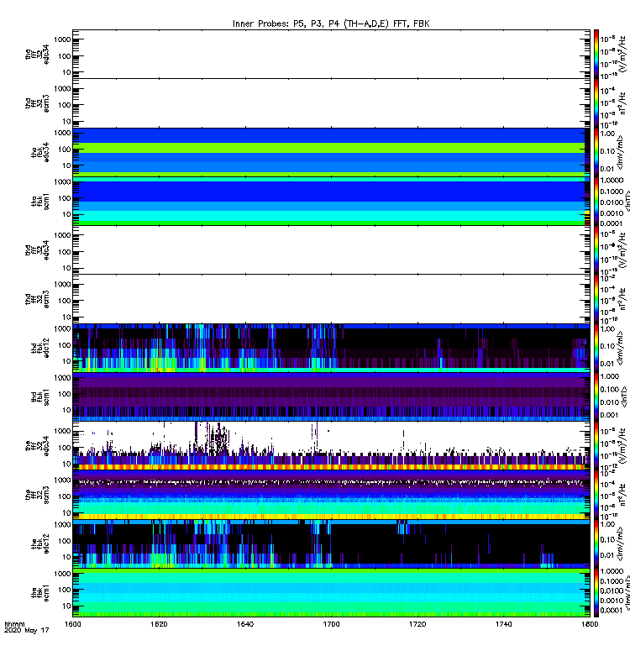The image size is (630, 672).
Task: Select the 'thd fff 32 scm3' panel label
Action: pos(37,299)
